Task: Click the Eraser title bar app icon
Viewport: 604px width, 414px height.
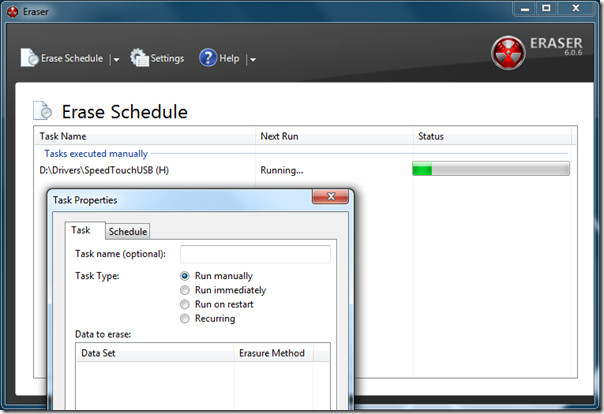Action: coord(12,12)
